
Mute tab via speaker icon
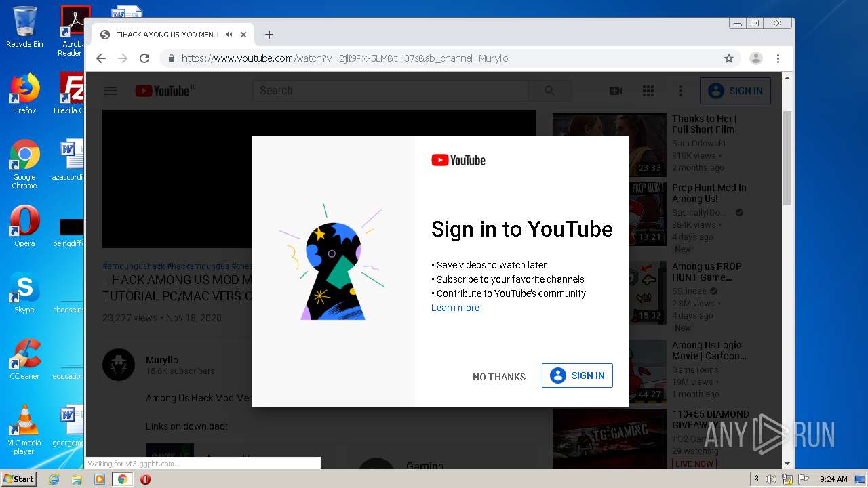tap(229, 35)
